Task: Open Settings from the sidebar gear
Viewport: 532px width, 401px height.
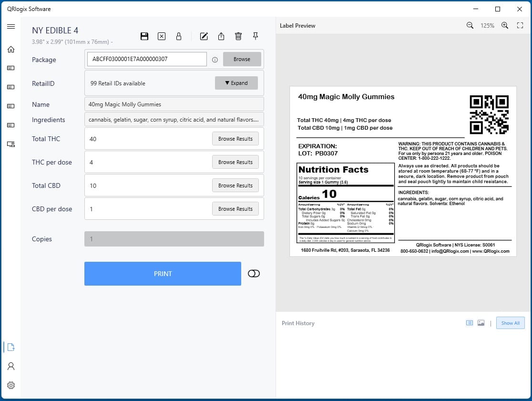Action: pyautogui.click(x=11, y=385)
